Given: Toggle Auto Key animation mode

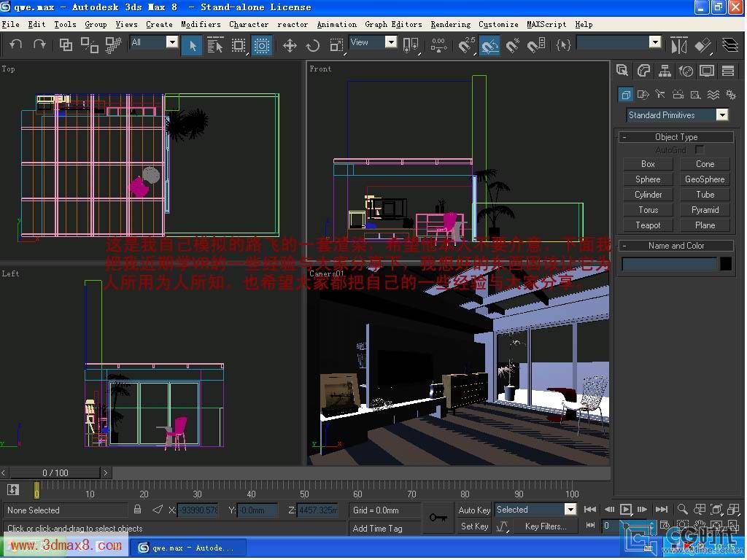Looking at the screenshot, I should tap(474, 510).
